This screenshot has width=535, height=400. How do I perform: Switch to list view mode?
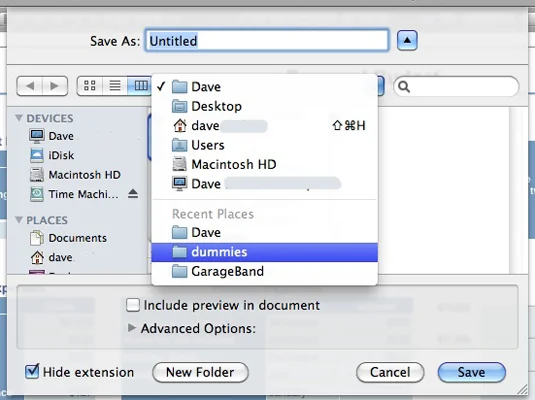click(x=115, y=85)
